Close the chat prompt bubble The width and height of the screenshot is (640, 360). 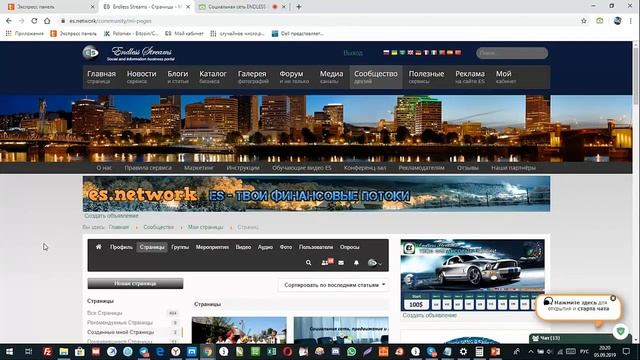coord(613,298)
